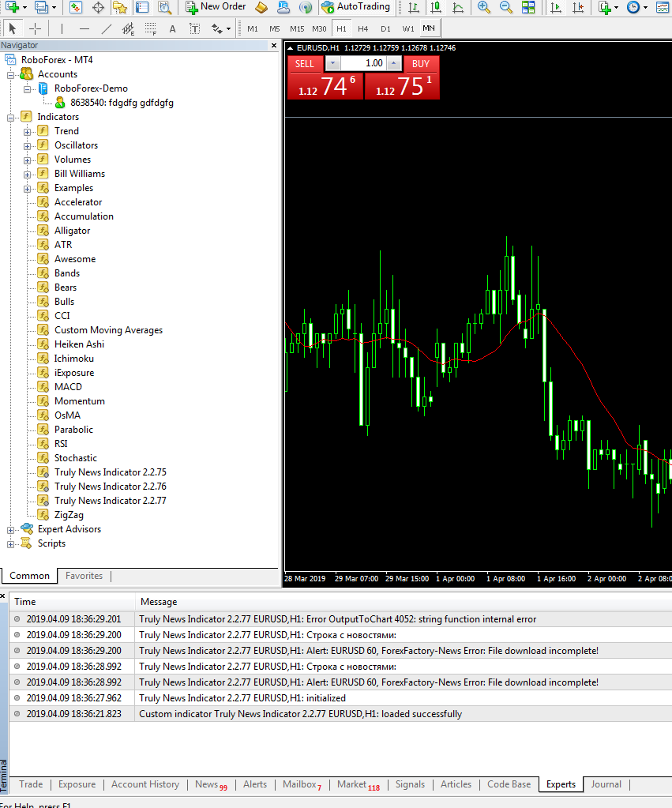Open the Strategy Tester magnifier icon
This screenshot has width=672, height=808.
click(164, 7)
